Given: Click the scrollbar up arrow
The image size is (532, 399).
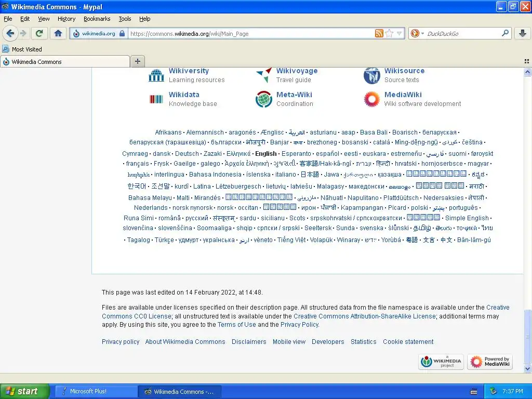Looking at the screenshot, I should (x=528, y=72).
